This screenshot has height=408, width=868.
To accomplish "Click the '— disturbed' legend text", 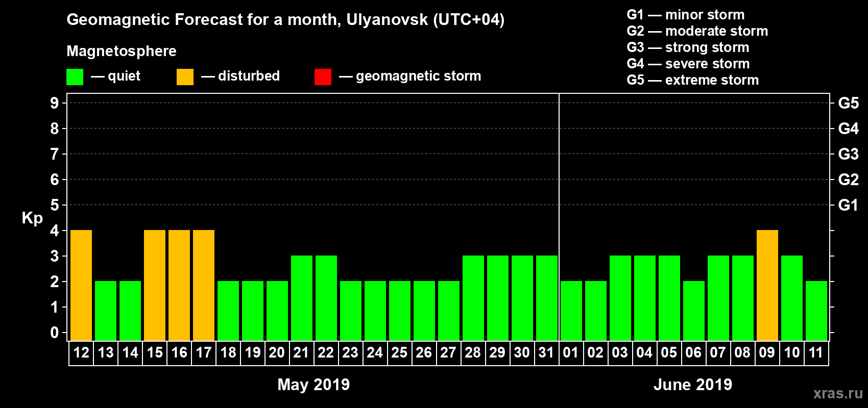I will click(240, 76).
